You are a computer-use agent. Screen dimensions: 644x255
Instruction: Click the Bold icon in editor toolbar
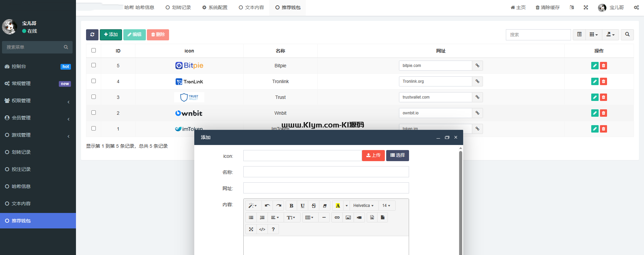291,206
